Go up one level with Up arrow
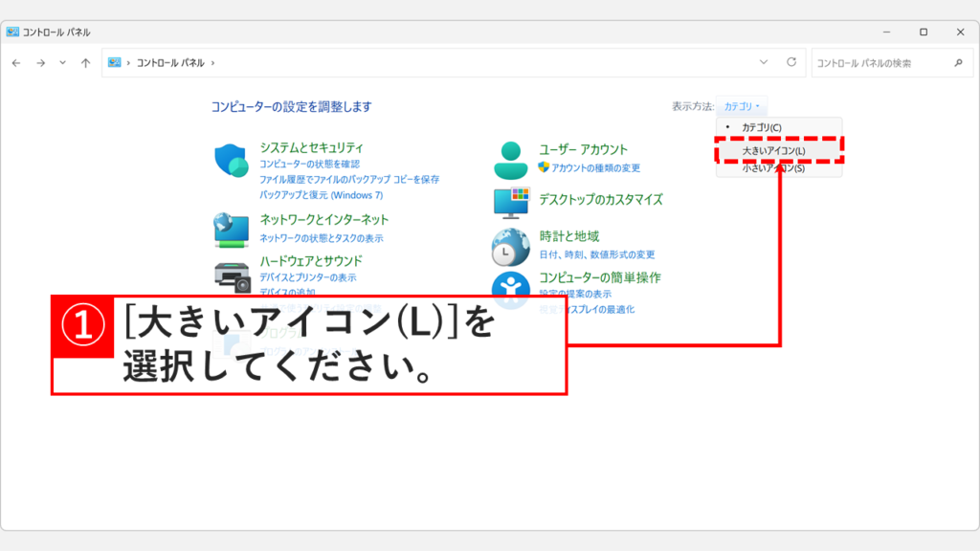Image resolution: width=980 pixels, height=551 pixels. tap(85, 63)
